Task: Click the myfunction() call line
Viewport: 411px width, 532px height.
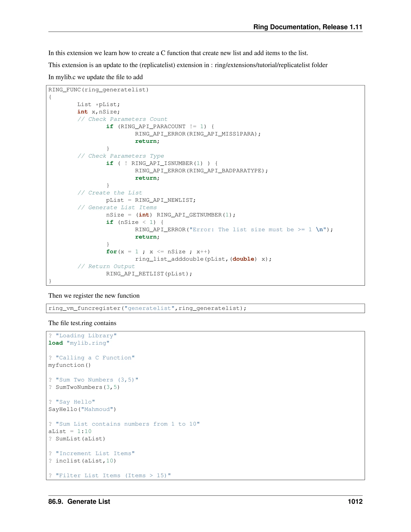Action: [x=69, y=365]
